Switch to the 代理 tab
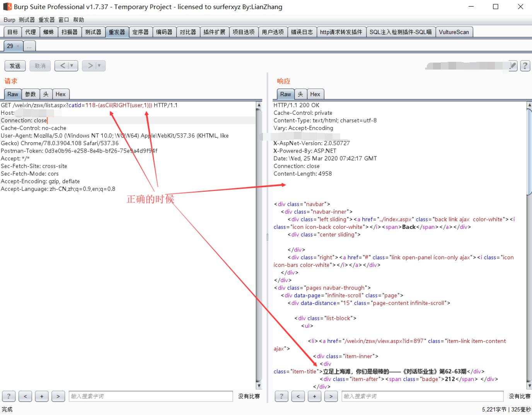This screenshot has height=415, width=532. [x=31, y=32]
